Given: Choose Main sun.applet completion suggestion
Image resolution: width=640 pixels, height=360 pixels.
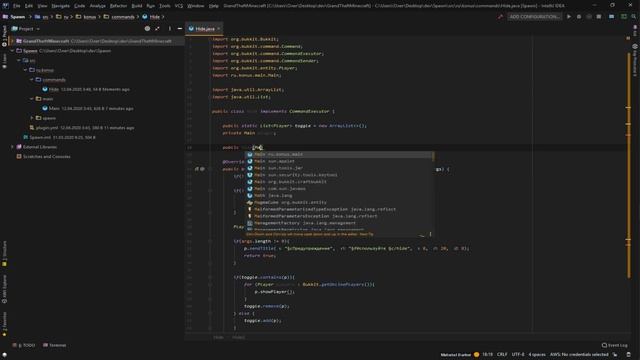Looking at the screenshot, I should [339, 161].
